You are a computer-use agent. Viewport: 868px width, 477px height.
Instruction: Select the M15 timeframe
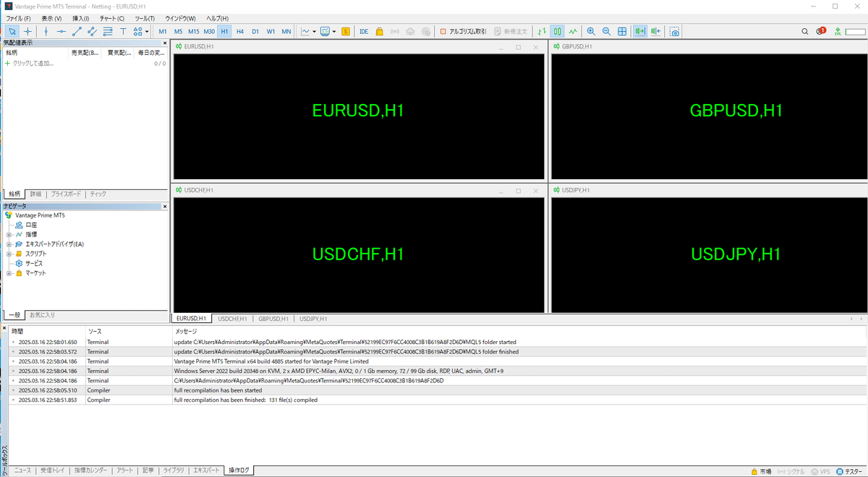pos(192,31)
